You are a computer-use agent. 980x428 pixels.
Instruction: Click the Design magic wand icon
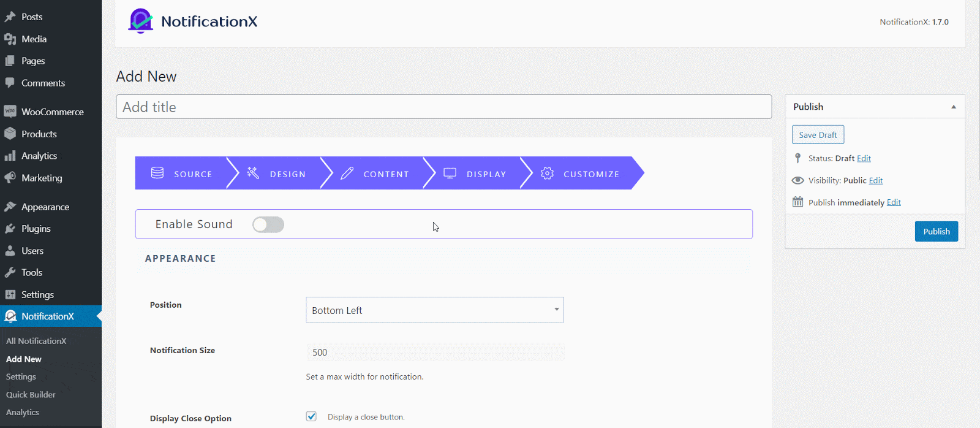253,173
